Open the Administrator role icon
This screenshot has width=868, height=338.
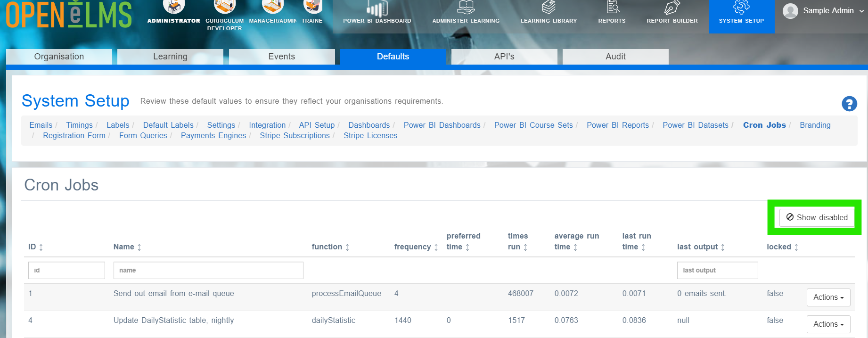173,7
